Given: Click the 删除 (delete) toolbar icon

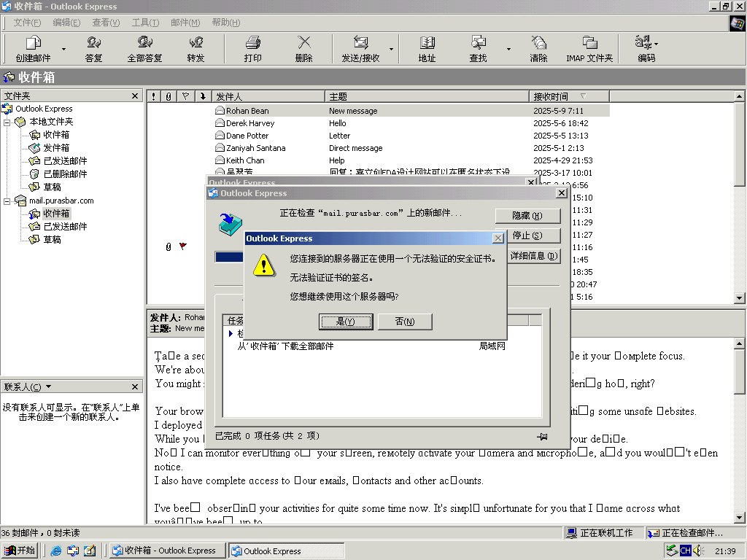Looking at the screenshot, I should [304, 49].
